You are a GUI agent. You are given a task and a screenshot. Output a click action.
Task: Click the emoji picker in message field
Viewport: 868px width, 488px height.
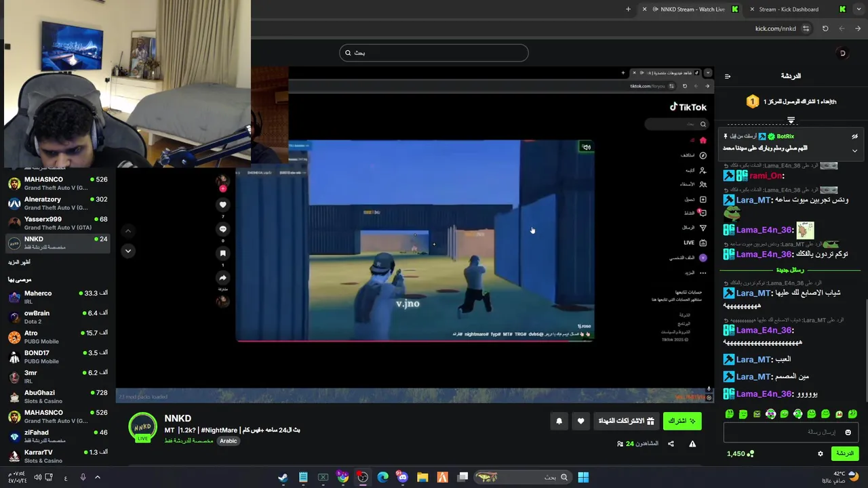[848, 432]
